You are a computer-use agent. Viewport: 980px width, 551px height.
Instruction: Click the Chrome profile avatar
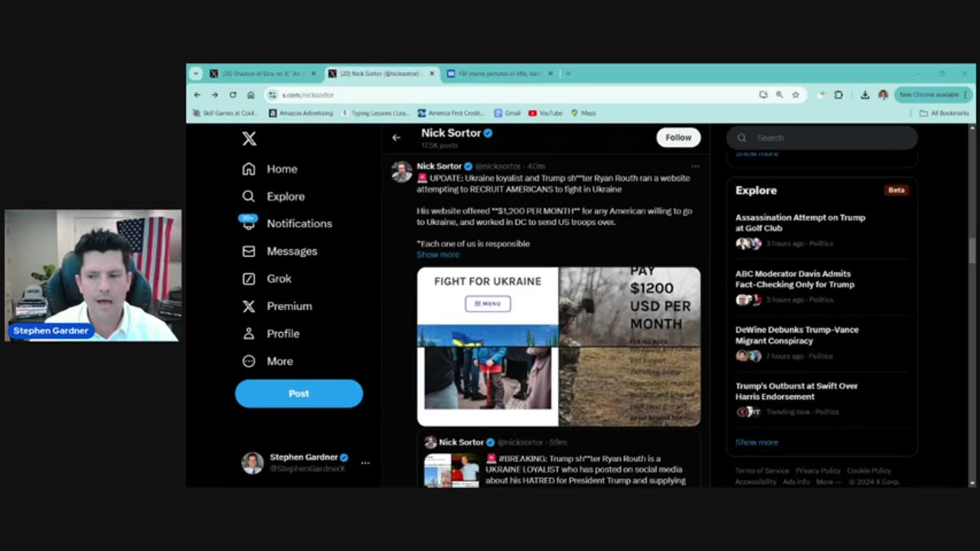883,95
